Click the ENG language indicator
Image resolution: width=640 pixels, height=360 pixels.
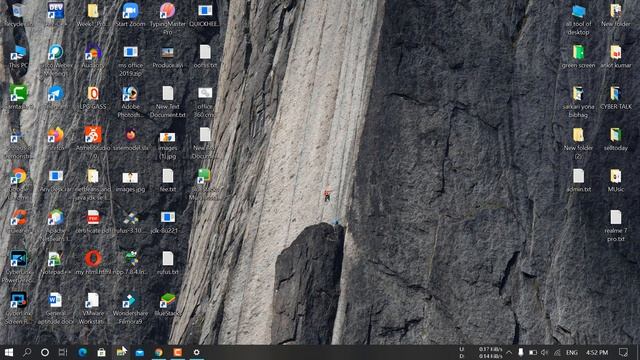[572, 352]
